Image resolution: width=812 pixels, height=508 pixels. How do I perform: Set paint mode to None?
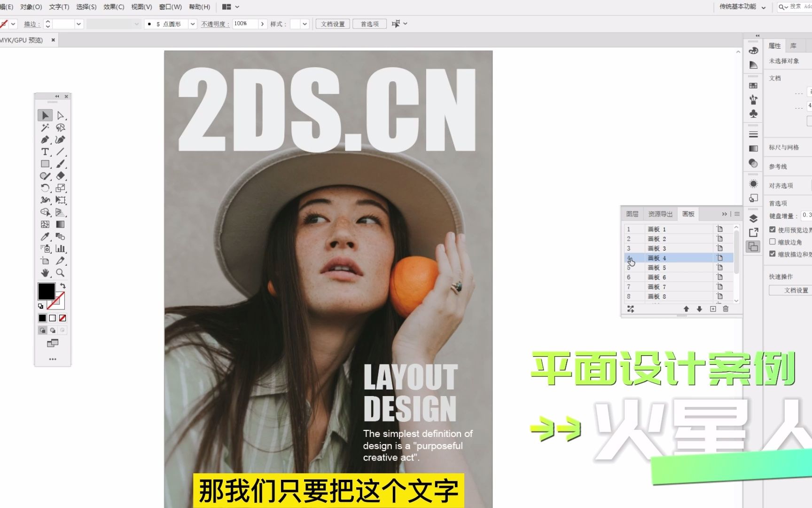[x=62, y=318]
